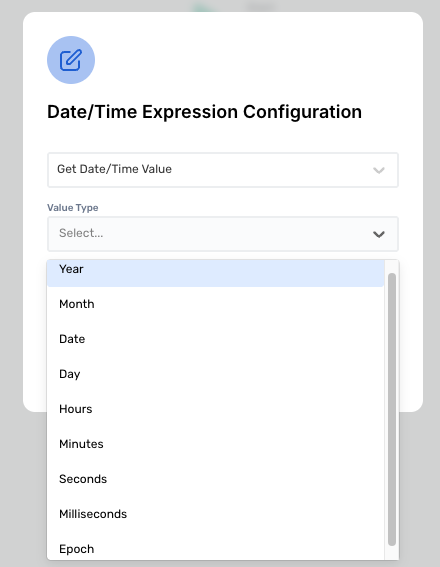Click the dropdown list scrollbar thumb
The width and height of the screenshot is (440, 567).
pyautogui.click(x=392, y=409)
